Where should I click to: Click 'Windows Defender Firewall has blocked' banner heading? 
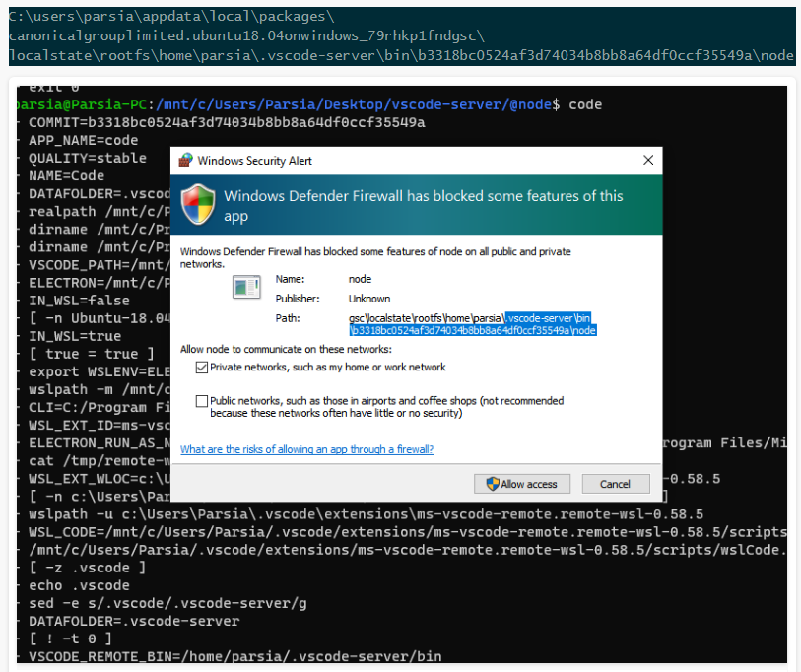[x=424, y=205]
